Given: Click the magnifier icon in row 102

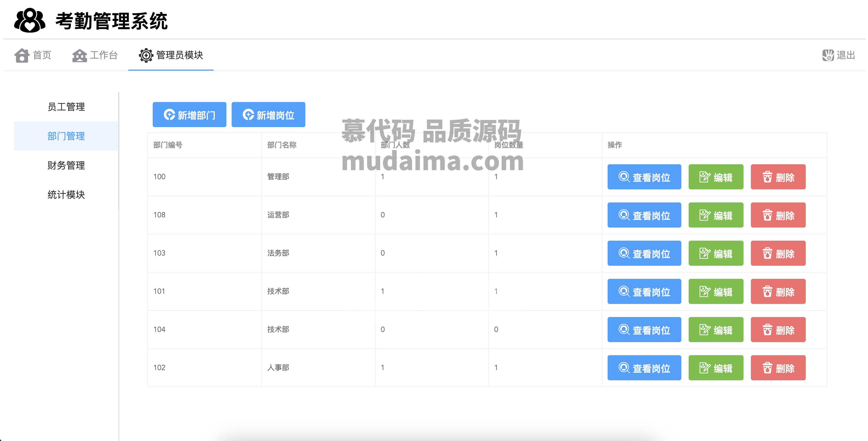Looking at the screenshot, I should coord(624,367).
